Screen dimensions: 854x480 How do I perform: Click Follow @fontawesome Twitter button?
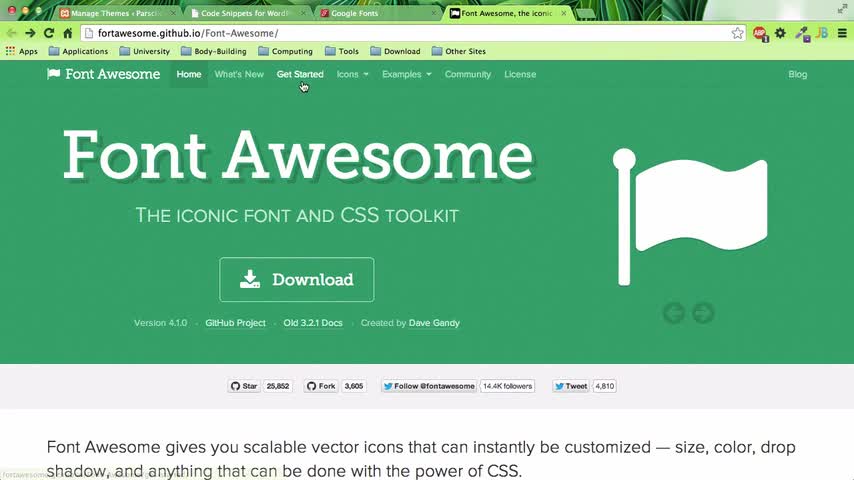(x=429, y=386)
